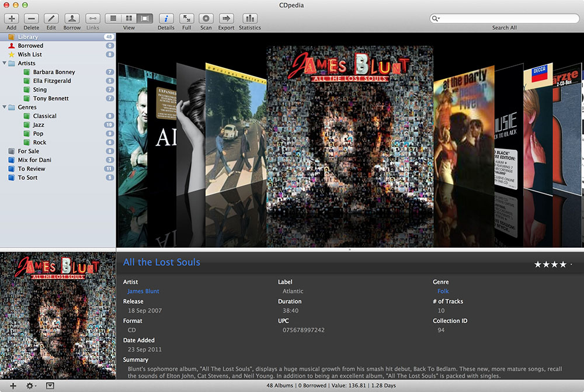Open the Scan disc tool
This screenshot has height=392, width=584.
point(206,18)
